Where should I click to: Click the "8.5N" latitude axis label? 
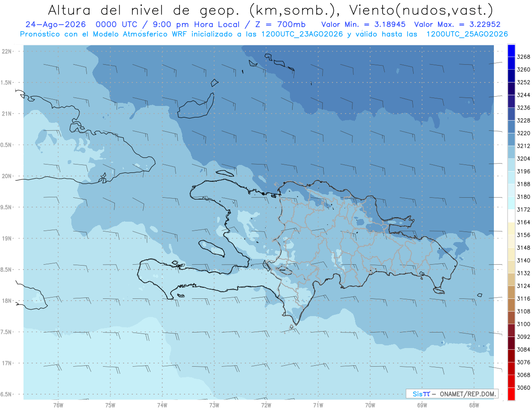7,270
